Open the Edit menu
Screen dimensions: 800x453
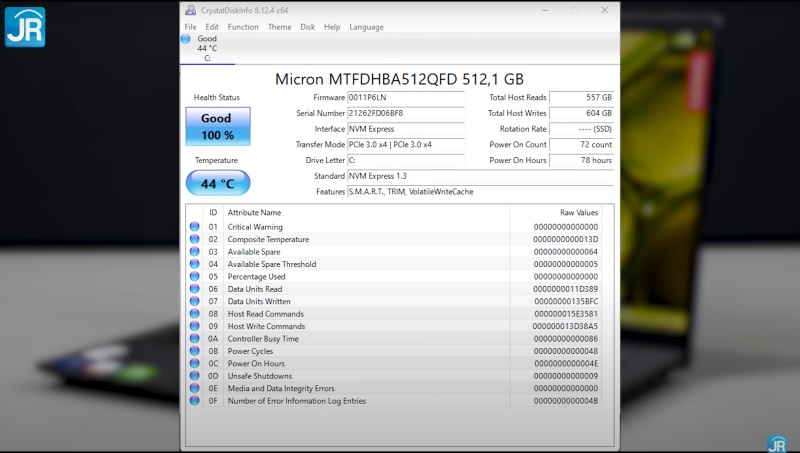212,27
